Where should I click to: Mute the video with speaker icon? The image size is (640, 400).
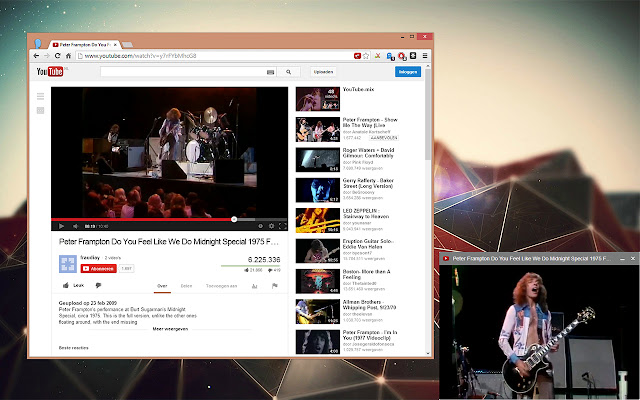[75, 226]
